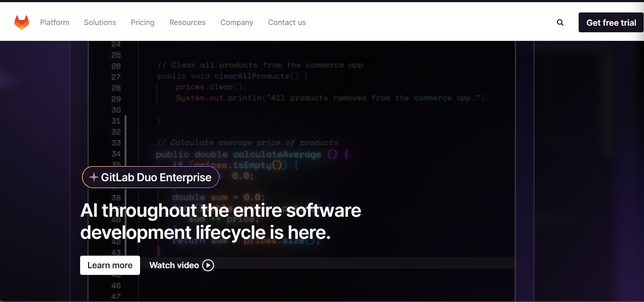
Task: Click the Learn more button
Action: [x=110, y=265]
